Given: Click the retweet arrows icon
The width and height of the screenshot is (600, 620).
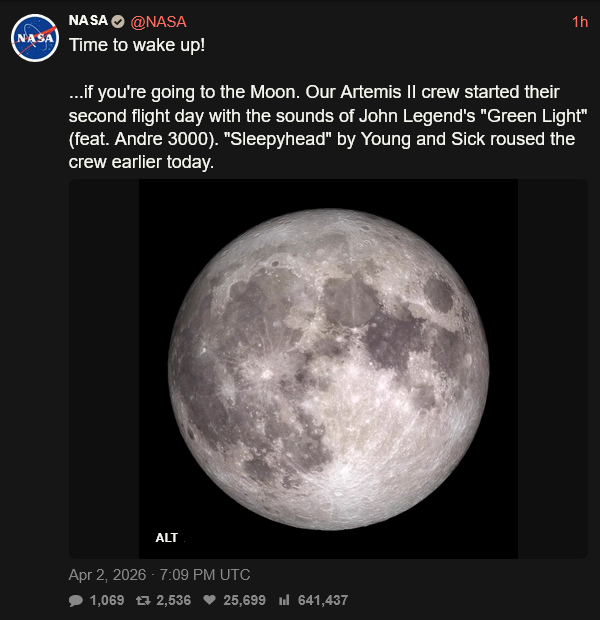Looking at the screenshot, I should click(143, 601).
